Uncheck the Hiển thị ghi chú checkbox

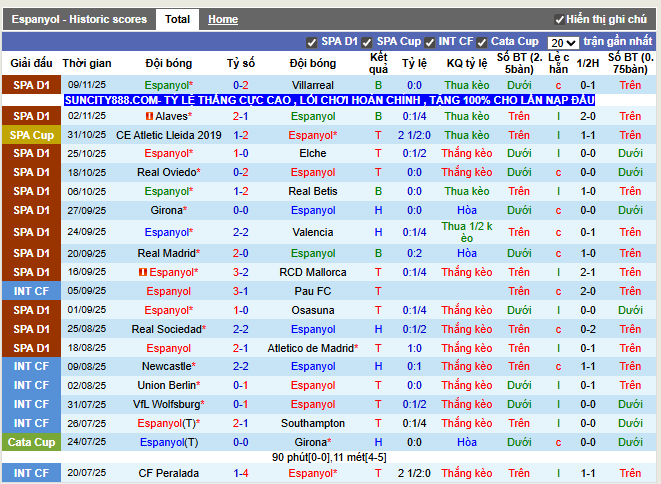[559, 19]
